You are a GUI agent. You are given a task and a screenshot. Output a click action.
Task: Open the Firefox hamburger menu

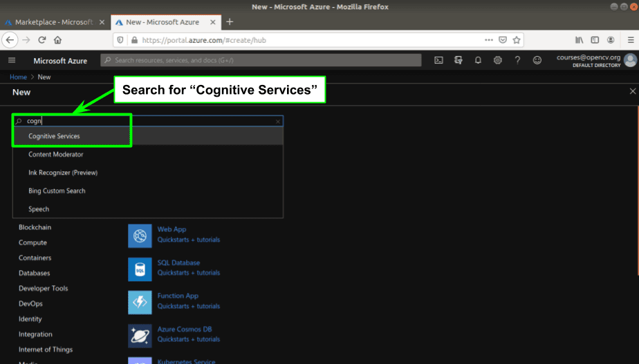pyautogui.click(x=631, y=40)
